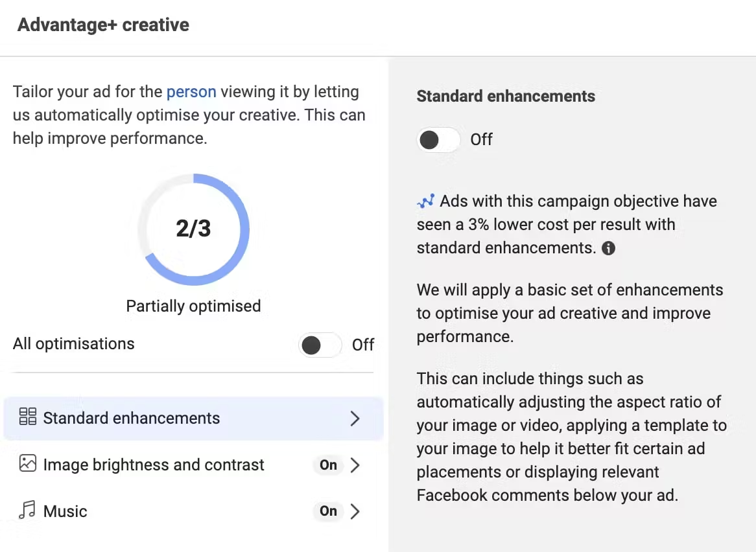
Task: Select Image brightness and contrast row label
Action: [x=154, y=465]
